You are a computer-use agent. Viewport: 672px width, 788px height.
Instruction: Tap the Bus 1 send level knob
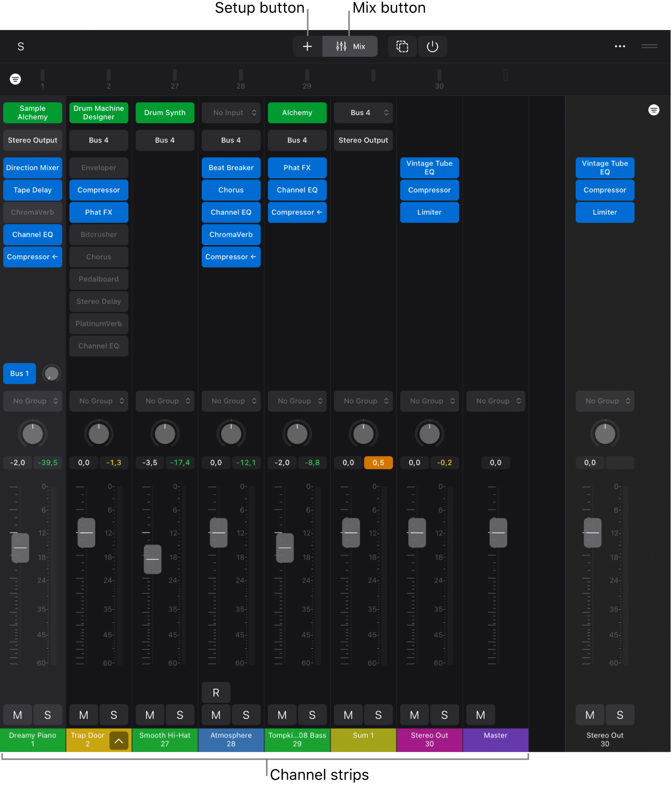coord(51,373)
